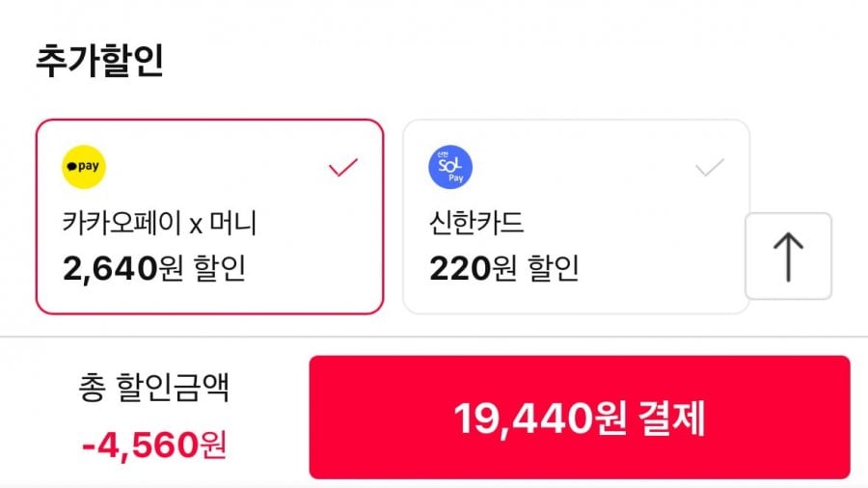The image size is (868, 488).
Task: Click the divider line above the payment bar
Action: point(434,337)
